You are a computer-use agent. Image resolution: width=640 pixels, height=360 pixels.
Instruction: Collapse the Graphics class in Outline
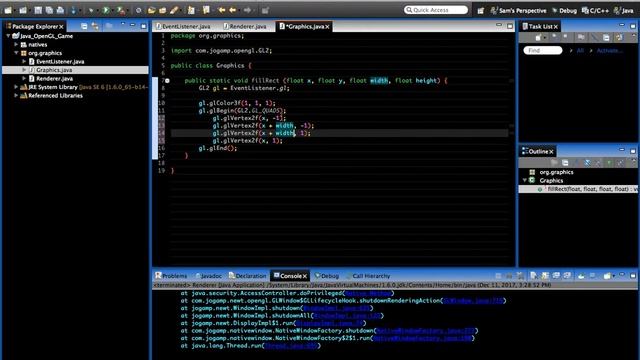pyautogui.click(x=525, y=180)
